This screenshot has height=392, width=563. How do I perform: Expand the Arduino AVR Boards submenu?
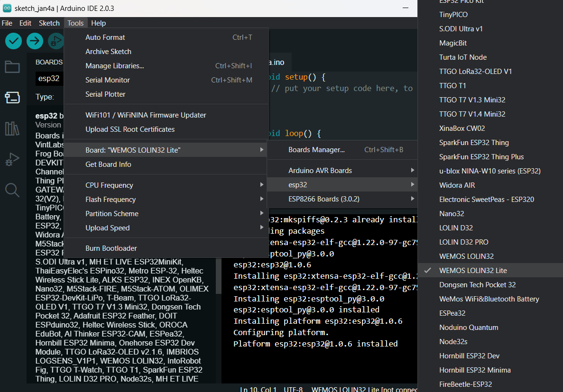[x=342, y=171]
